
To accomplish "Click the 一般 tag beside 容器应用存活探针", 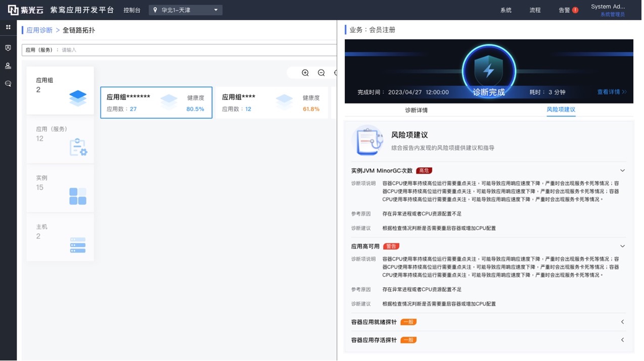I will tap(410, 341).
